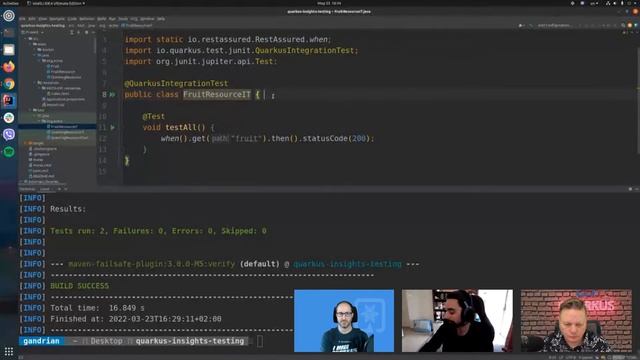The height and width of the screenshot is (360, 640).
Task: Switch to IntelliJ IDEA in the dock
Action: (9, 100)
